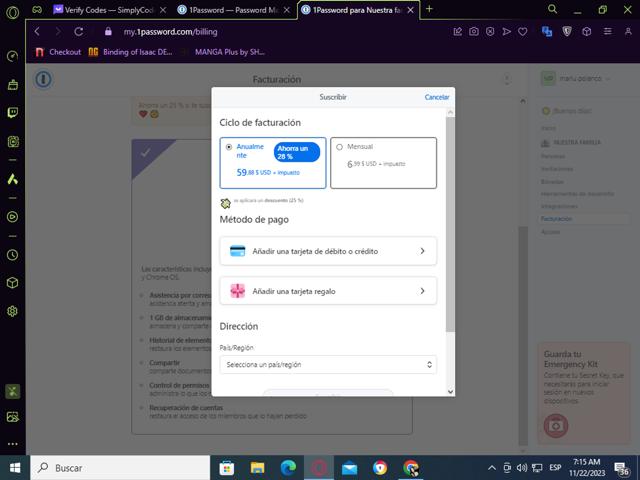
Task: Click the Buscar taskbar search box
Action: [120, 468]
